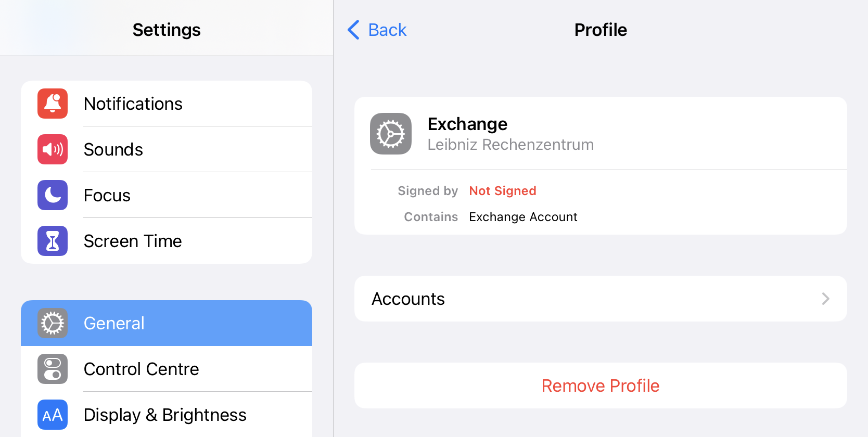Click the red Notifications bell icon
Image resolution: width=868 pixels, height=437 pixels.
point(53,104)
